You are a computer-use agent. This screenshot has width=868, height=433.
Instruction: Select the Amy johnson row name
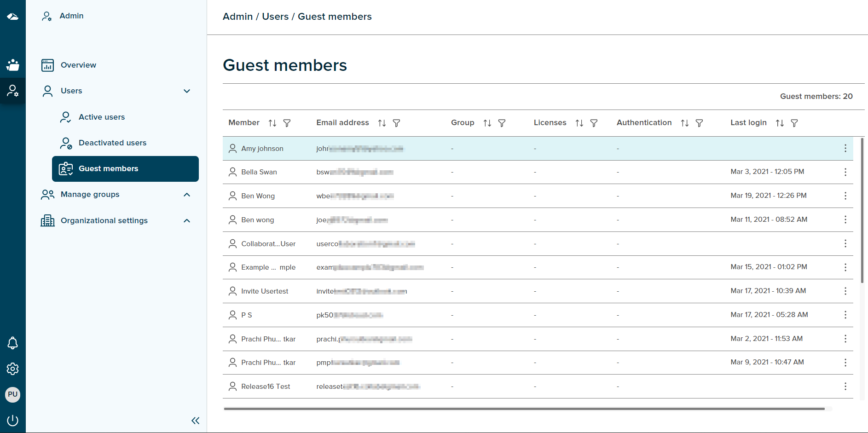pos(262,149)
